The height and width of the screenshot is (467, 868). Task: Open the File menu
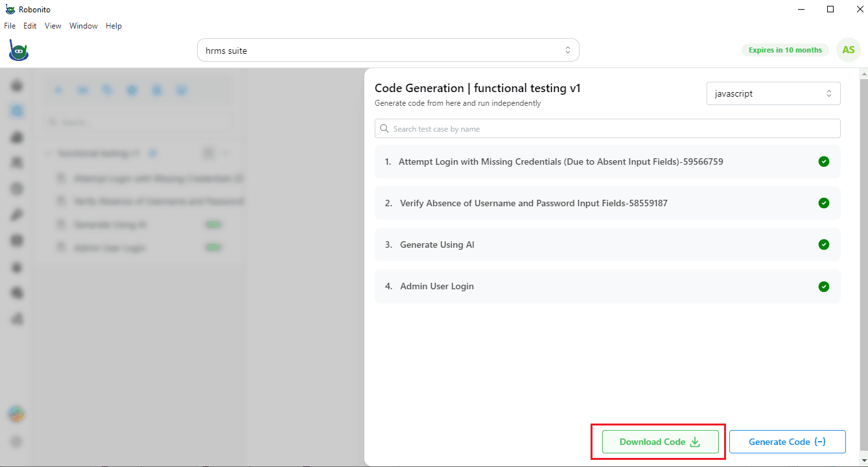click(10, 26)
